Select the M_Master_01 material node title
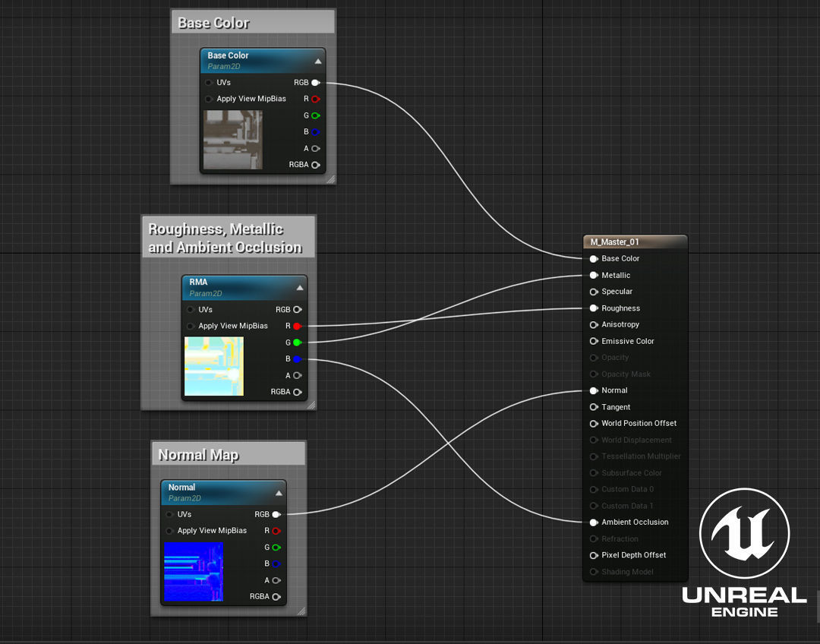Viewport: 820px width, 644px height. pos(634,242)
